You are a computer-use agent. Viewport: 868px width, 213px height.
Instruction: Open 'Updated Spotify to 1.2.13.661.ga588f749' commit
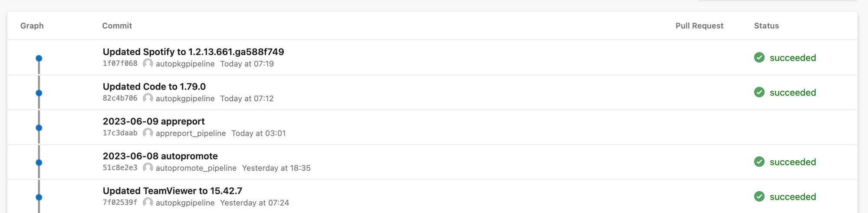(x=193, y=52)
